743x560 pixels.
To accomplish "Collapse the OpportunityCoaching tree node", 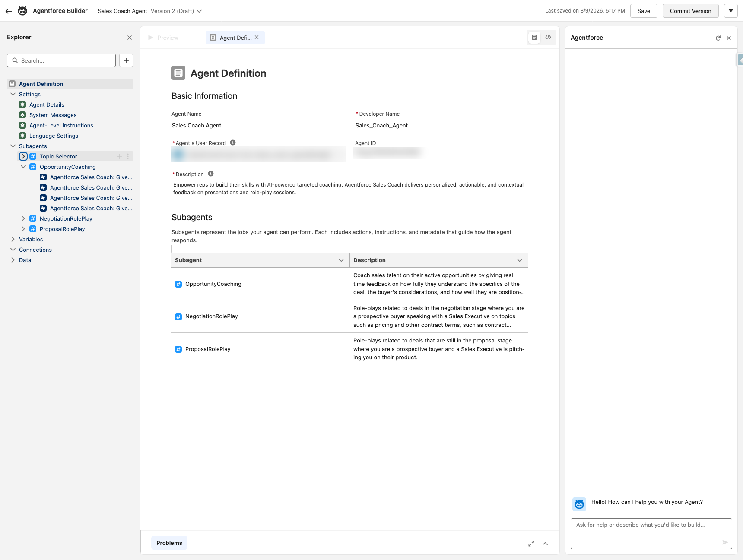I will (x=23, y=167).
